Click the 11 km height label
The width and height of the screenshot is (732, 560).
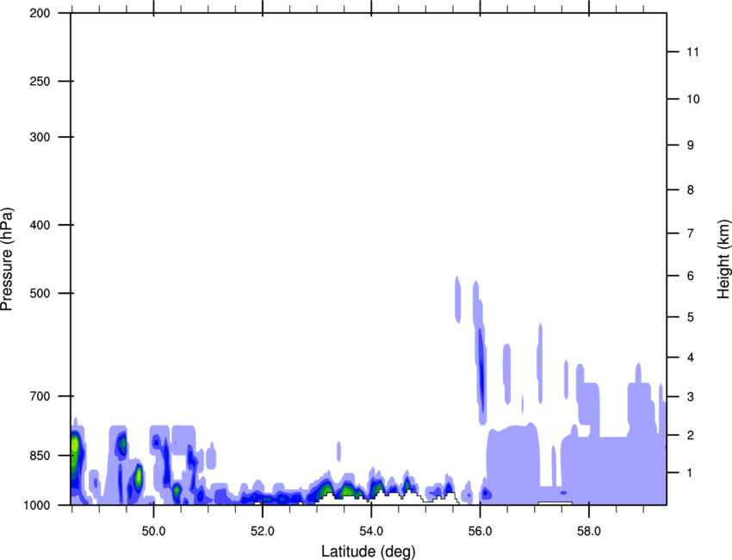pyautogui.click(x=692, y=52)
